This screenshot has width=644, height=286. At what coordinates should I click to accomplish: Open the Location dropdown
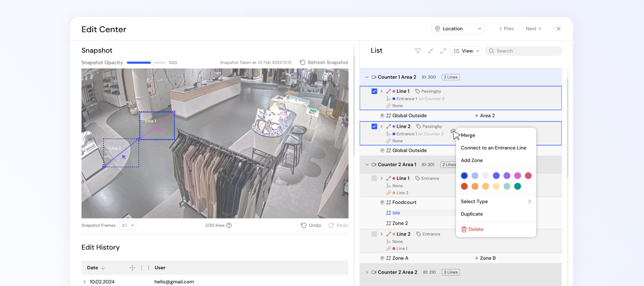(458, 29)
